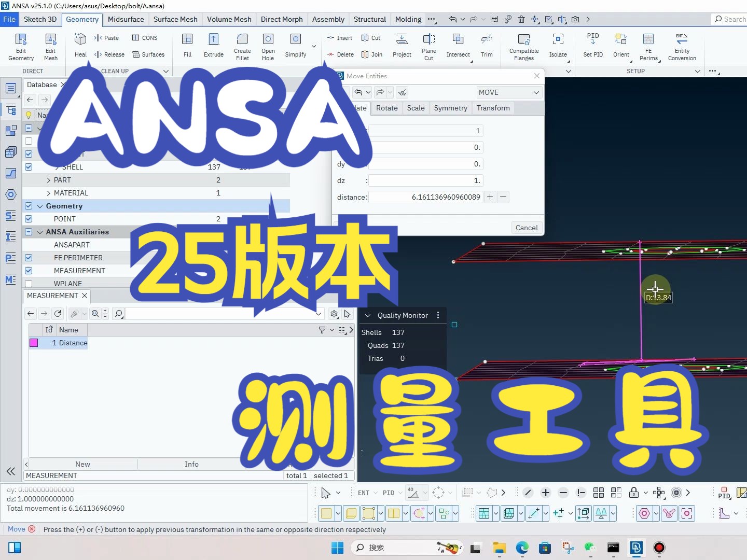Cancel the Move Entities dialog
The image size is (747, 560).
tap(527, 228)
